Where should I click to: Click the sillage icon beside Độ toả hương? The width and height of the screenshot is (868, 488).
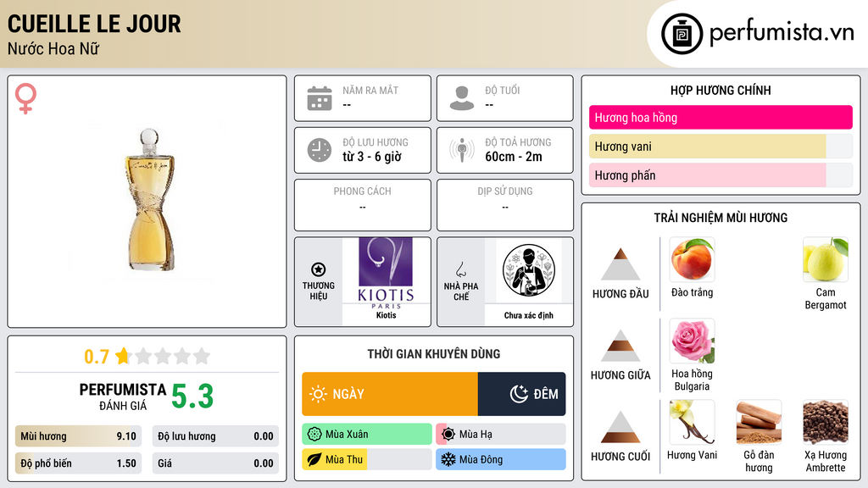point(462,150)
